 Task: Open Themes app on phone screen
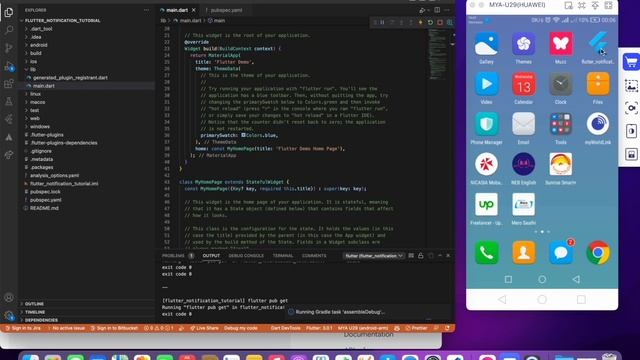pos(523,48)
